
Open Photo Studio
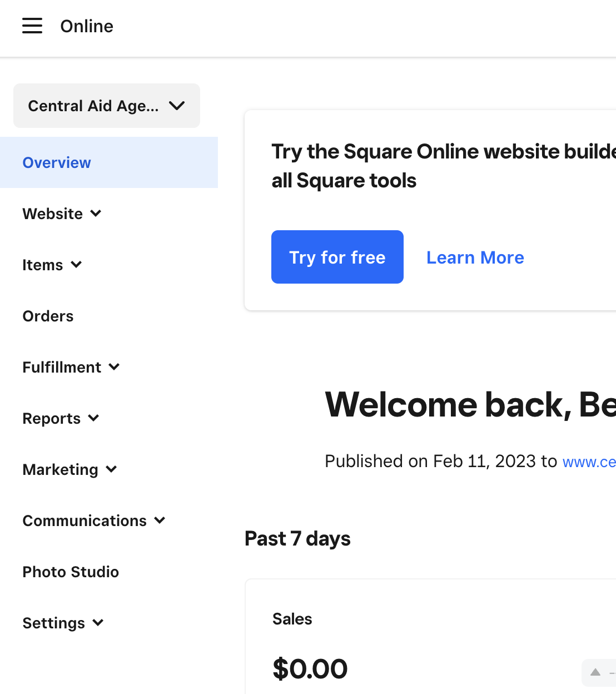(x=71, y=572)
